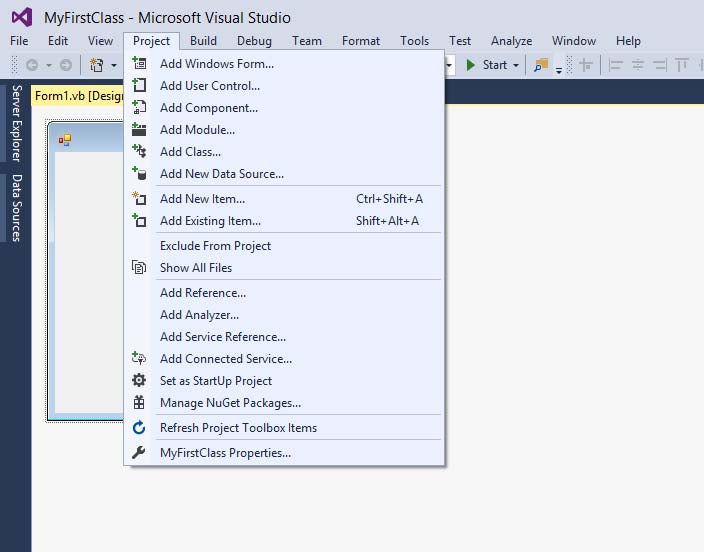Open the Start button dropdown arrow

(516, 65)
